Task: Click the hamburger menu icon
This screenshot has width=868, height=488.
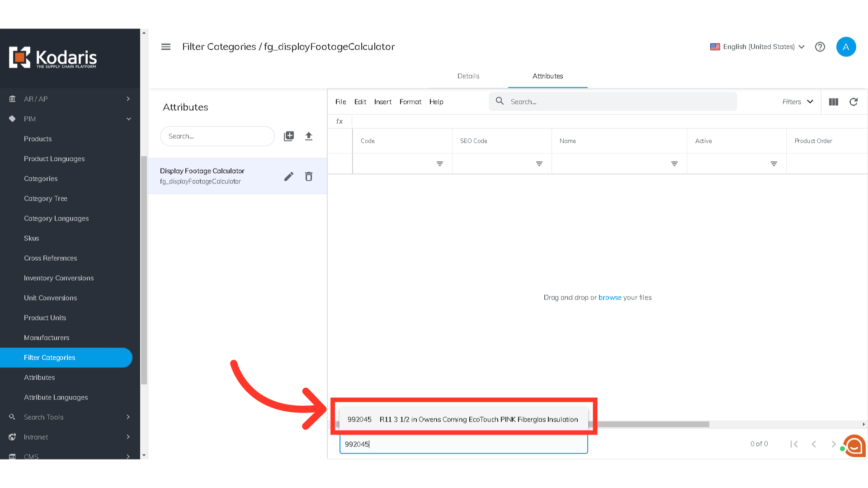Action: click(166, 47)
